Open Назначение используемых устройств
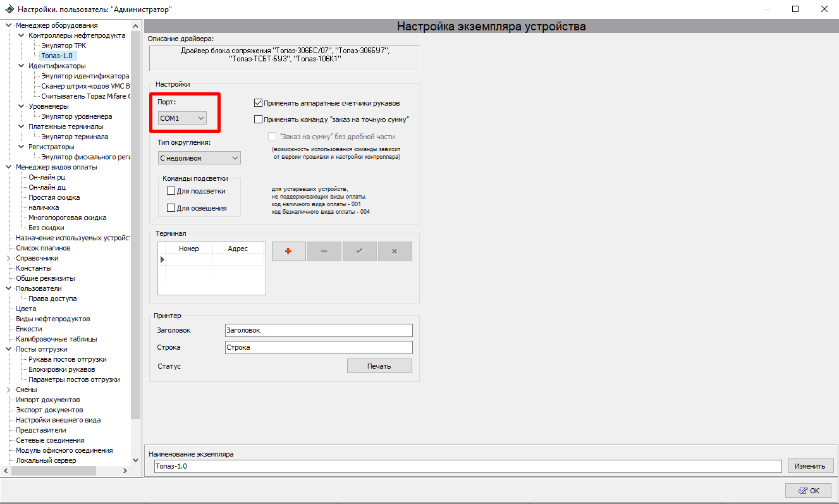 pos(73,238)
